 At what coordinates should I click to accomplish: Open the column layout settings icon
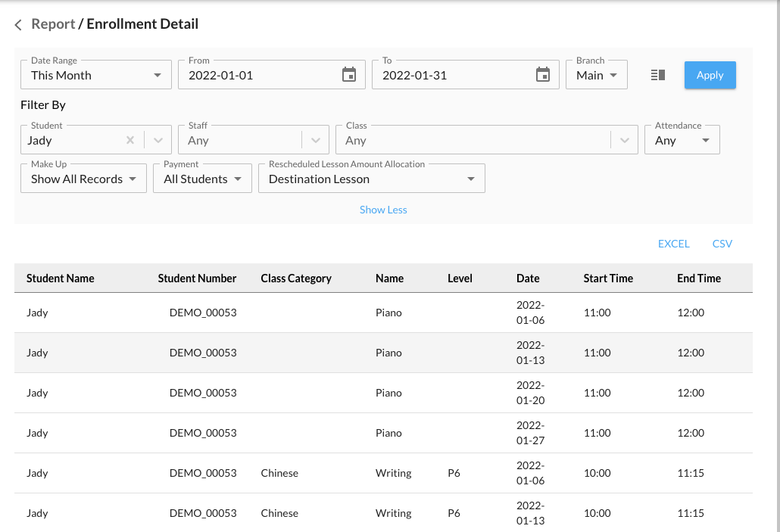click(657, 75)
